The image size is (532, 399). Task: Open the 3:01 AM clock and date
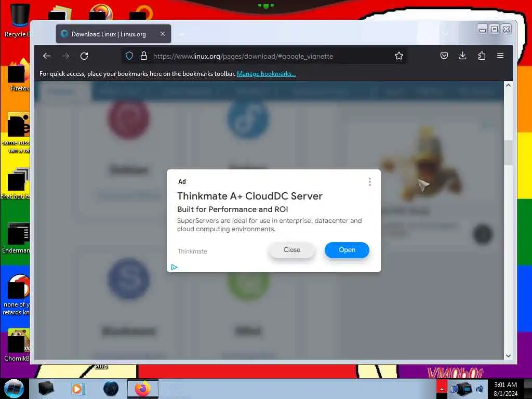click(506, 389)
